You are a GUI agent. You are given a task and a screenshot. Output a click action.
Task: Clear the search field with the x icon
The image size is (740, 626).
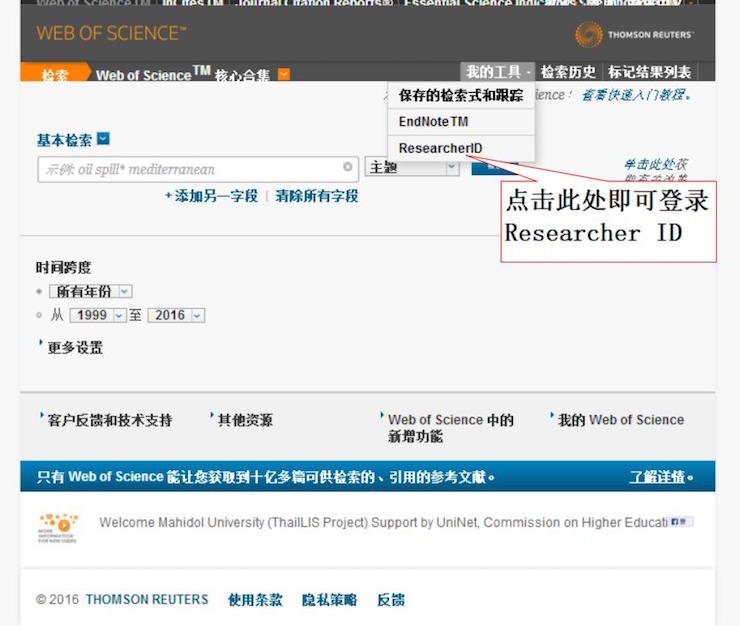348,166
